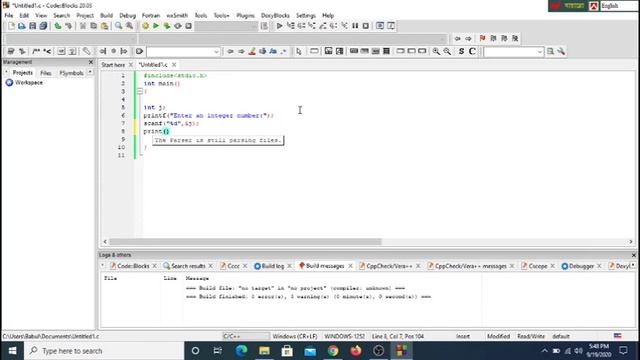Open Firefox from taskbar
The height and width of the screenshot is (360, 640).
pos(356,351)
